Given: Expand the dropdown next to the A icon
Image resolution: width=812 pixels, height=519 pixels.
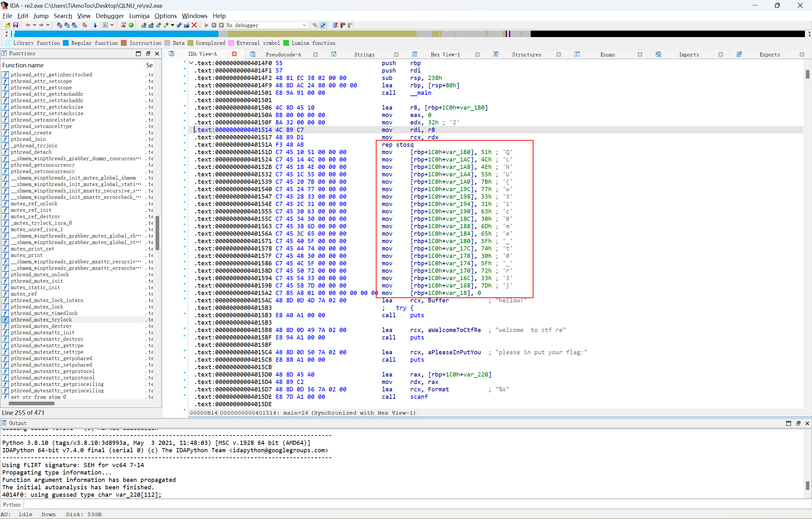Looking at the screenshot, I should (112, 25).
